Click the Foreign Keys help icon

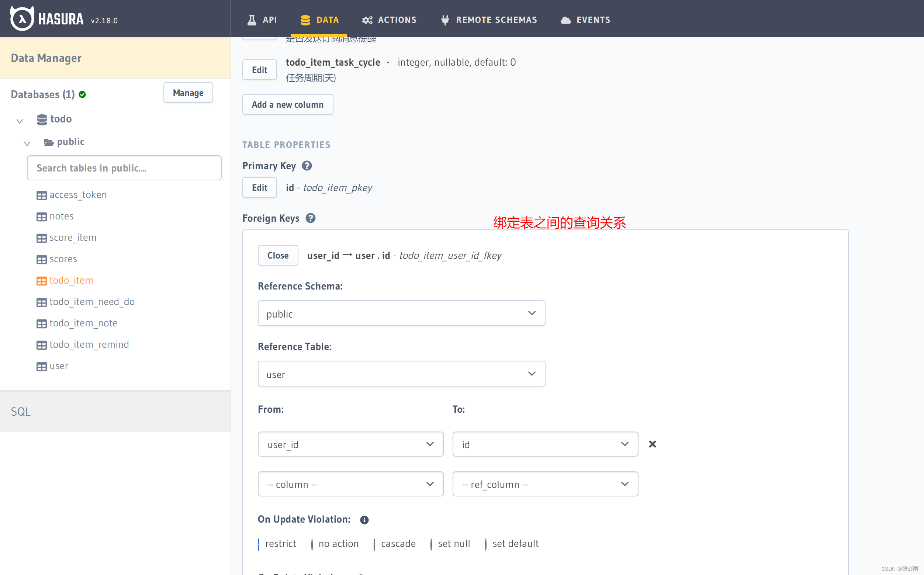(311, 218)
